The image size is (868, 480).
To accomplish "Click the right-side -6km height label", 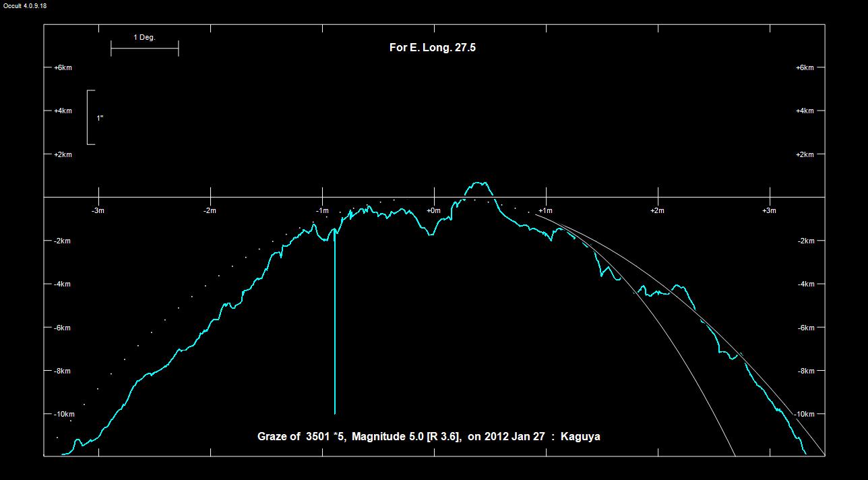I will point(805,328).
